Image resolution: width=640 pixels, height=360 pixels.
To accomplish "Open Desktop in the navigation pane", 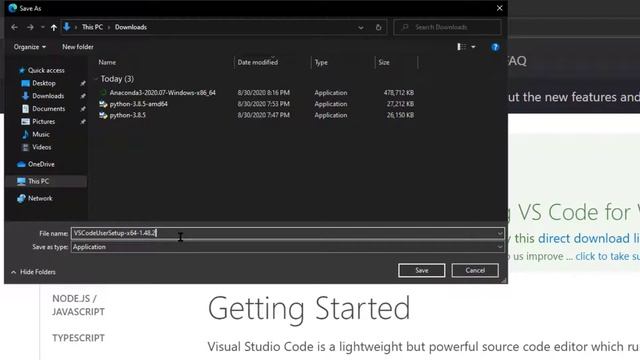I will (44, 83).
